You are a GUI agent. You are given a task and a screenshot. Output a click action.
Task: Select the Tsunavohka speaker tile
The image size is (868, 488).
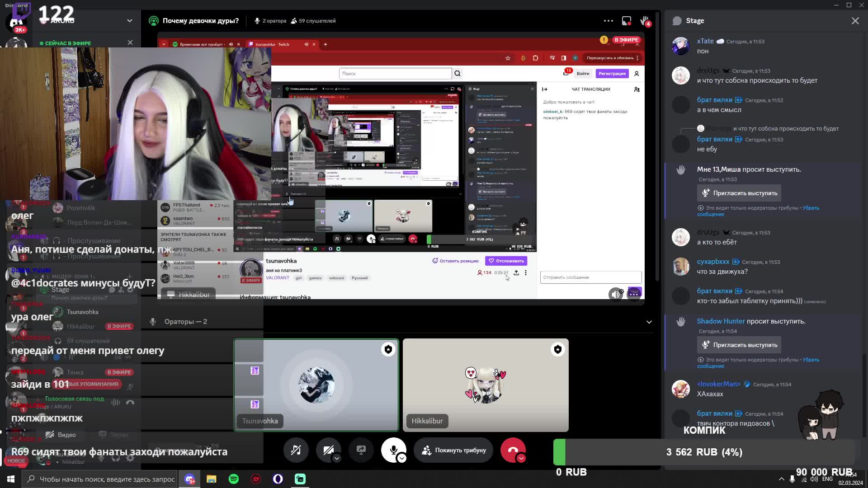click(316, 385)
